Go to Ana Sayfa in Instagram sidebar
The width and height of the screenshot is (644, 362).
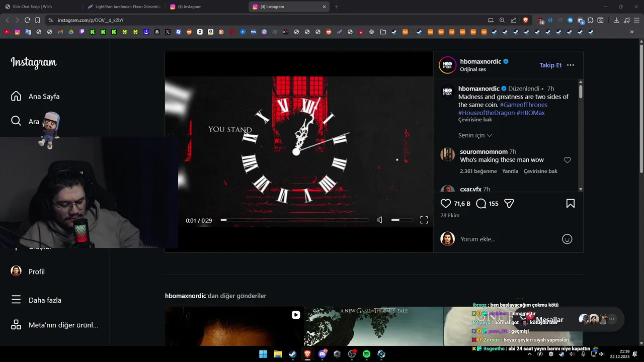click(x=35, y=96)
